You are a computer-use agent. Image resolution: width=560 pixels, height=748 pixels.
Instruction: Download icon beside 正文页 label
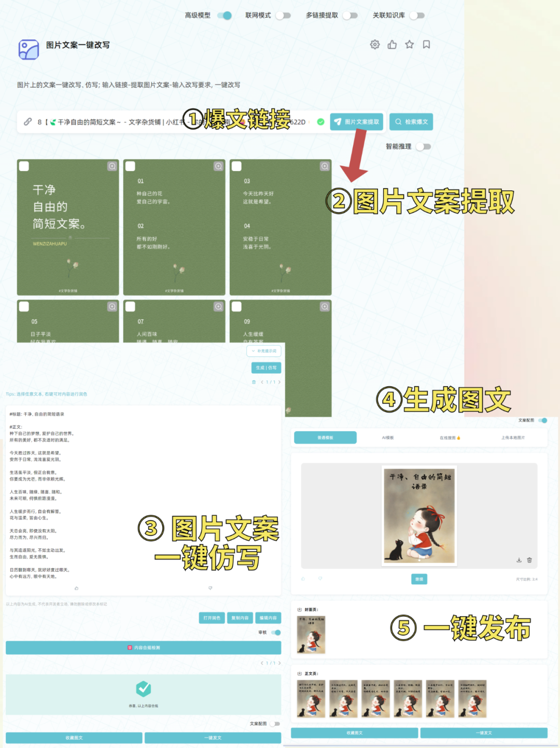pos(299,673)
